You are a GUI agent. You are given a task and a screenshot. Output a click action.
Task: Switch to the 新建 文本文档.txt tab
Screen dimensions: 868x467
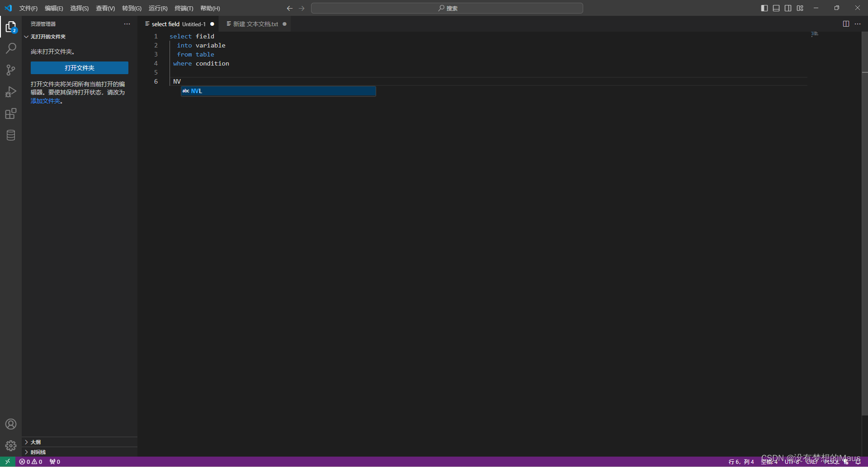coord(255,24)
